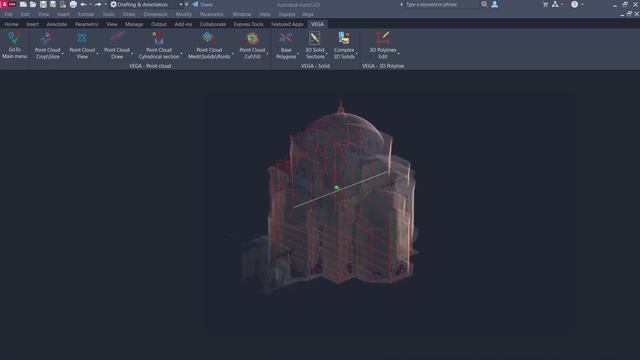640x360 pixels.
Task: Click the Save As icon
Action: (x=53, y=4)
